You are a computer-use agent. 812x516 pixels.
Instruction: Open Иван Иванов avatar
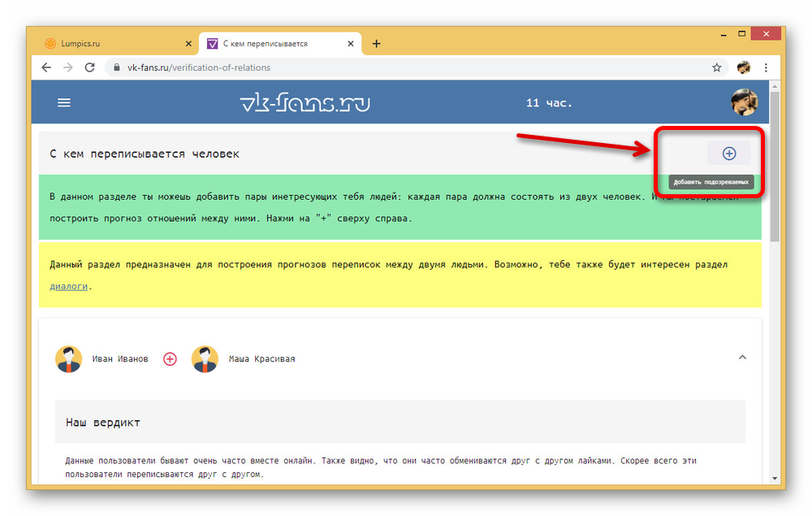68,359
